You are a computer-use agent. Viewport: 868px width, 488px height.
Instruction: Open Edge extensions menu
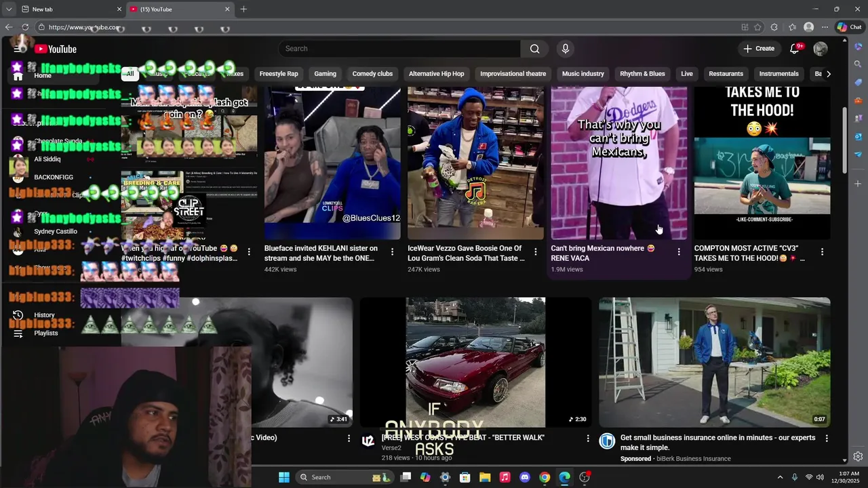click(774, 27)
